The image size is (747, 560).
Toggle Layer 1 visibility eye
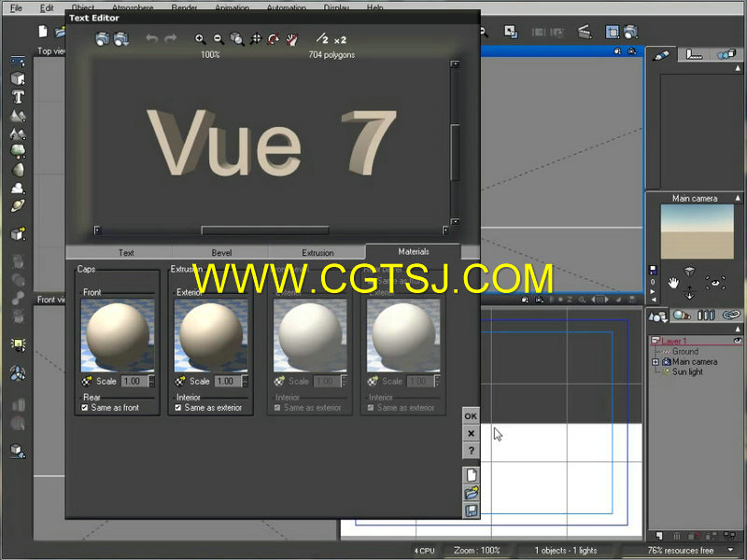[738, 341]
